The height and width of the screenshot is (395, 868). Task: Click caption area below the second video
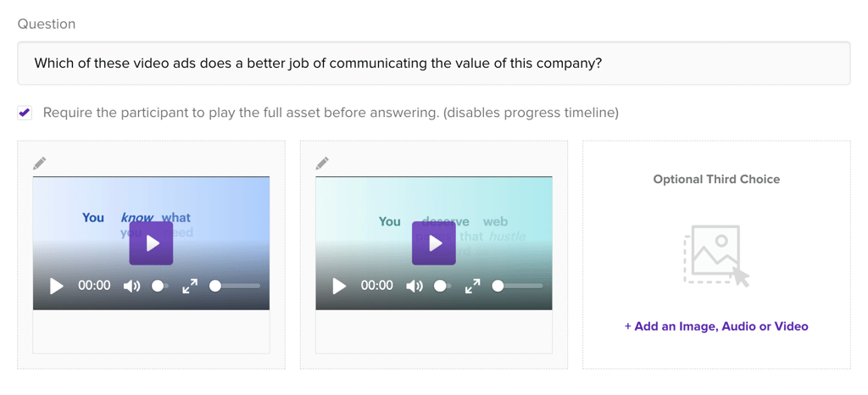(x=434, y=331)
